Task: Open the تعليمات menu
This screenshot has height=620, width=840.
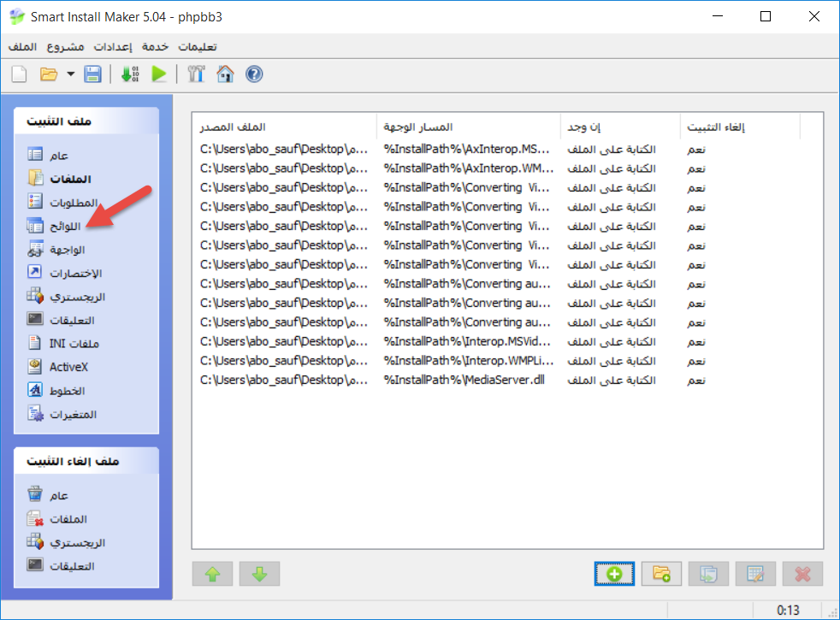Action: coord(198,47)
